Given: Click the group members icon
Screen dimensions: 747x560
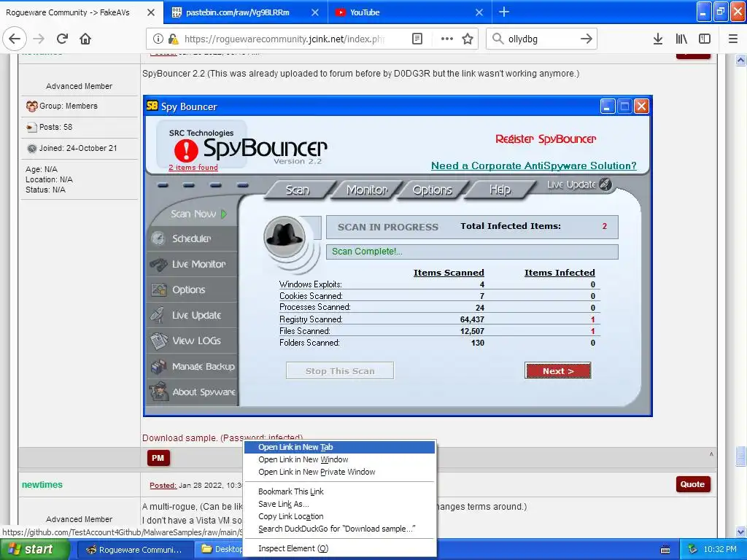Looking at the screenshot, I should 32,106.
